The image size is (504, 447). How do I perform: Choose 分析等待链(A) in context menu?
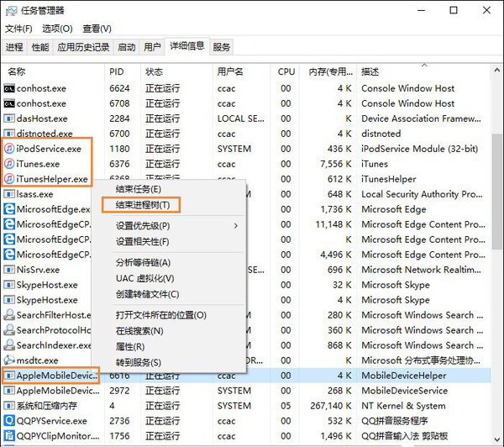click(143, 262)
